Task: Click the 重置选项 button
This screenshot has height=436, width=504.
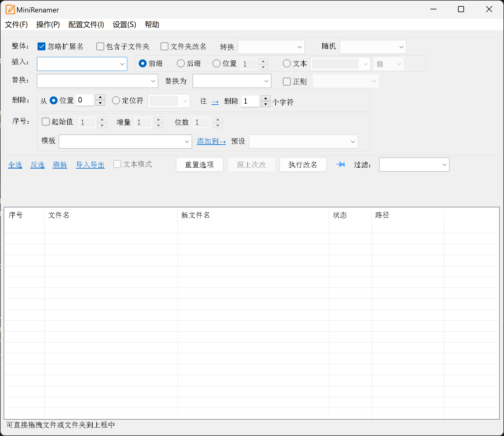Action: pyautogui.click(x=199, y=165)
